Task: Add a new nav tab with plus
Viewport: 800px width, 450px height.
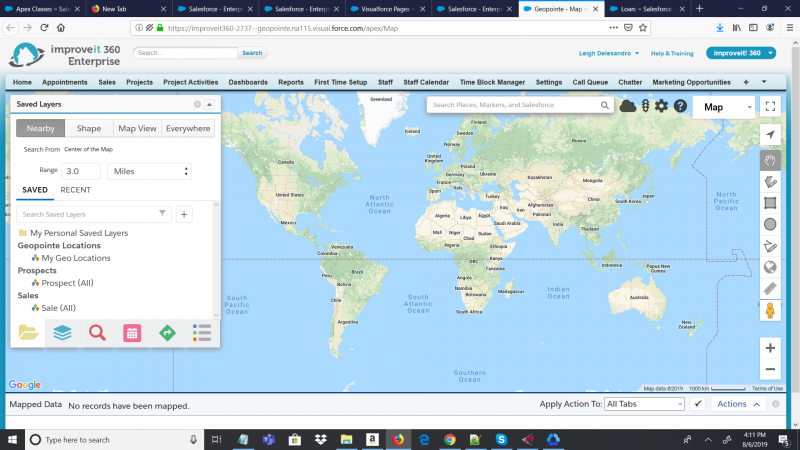Action: pyautogui.click(x=746, y=82)
